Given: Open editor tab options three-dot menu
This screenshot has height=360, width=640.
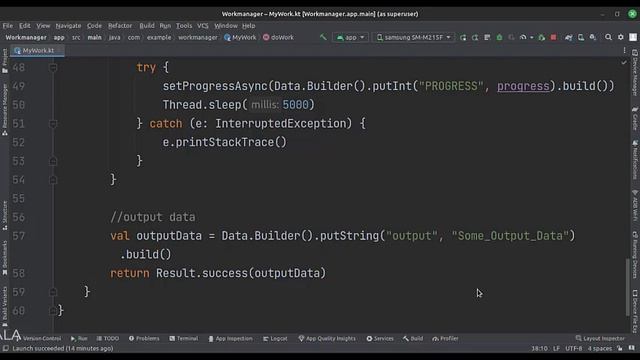Looking at the screenshot, I should 624,50.
